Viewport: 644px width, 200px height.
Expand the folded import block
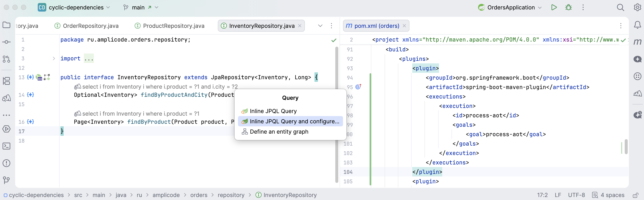(x=54, y=59)
